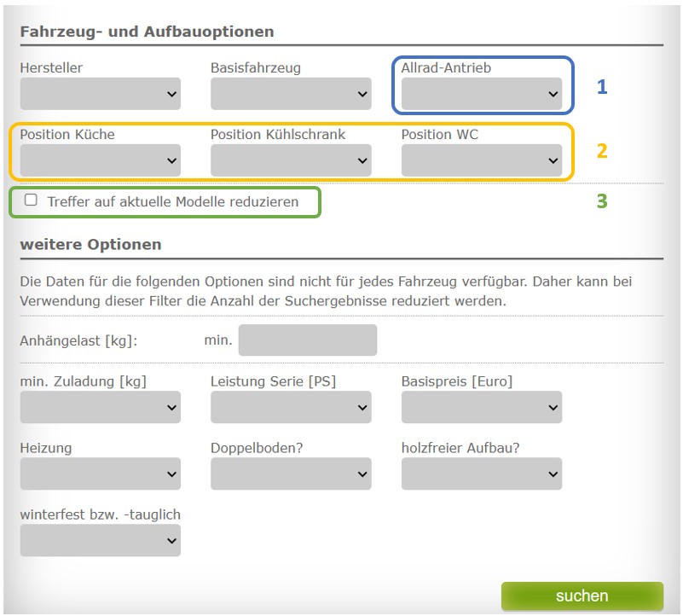The width and height of the screenshot is (683, 616).
Task: Click the chevron arrow of the Basispreis field
Action: pyautogui.click(x=553, y=408)
